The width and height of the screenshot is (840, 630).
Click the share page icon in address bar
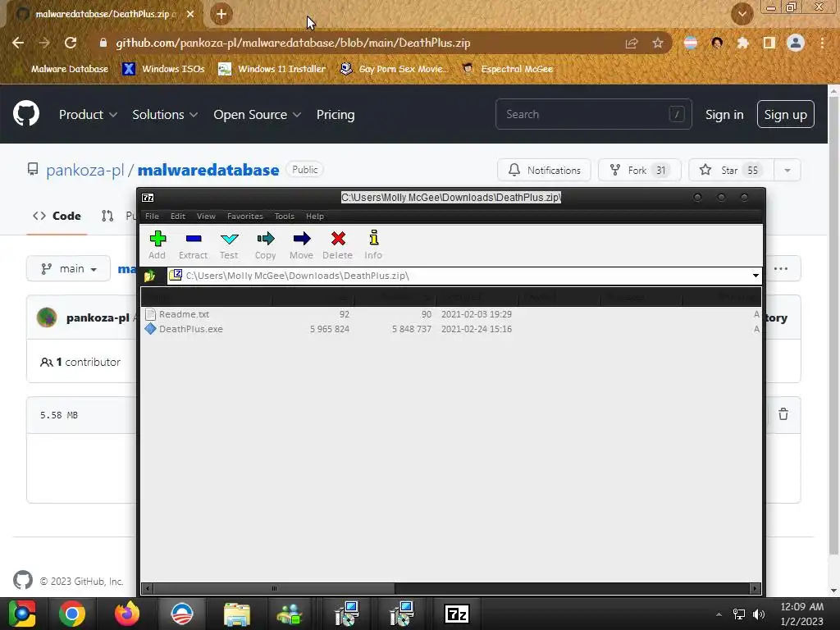(x=632, y=43)
